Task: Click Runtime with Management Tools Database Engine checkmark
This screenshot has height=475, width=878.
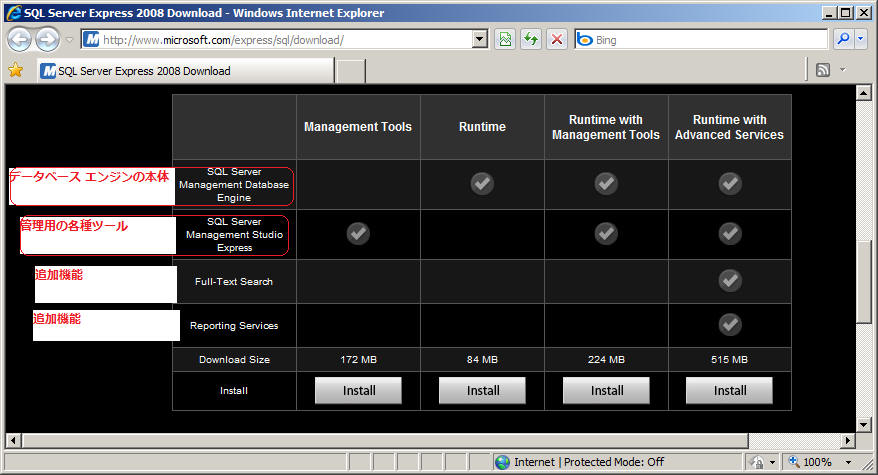Action: pos(606,183)
